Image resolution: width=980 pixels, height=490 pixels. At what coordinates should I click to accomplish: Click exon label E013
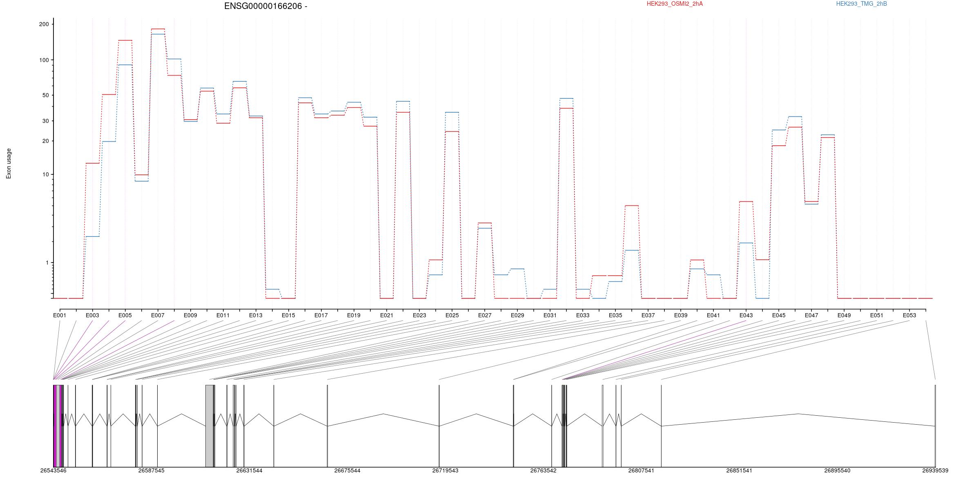click(256, 315)
